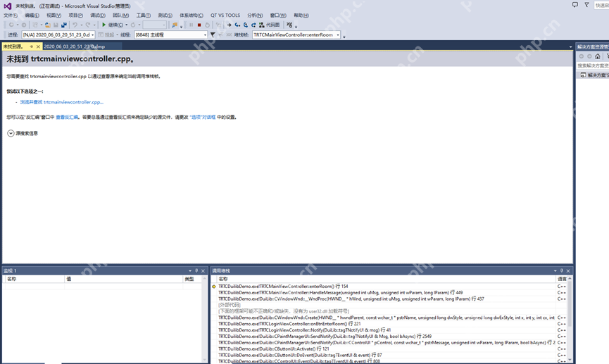Click the Save All toolbar icon

tap(64, 25)
